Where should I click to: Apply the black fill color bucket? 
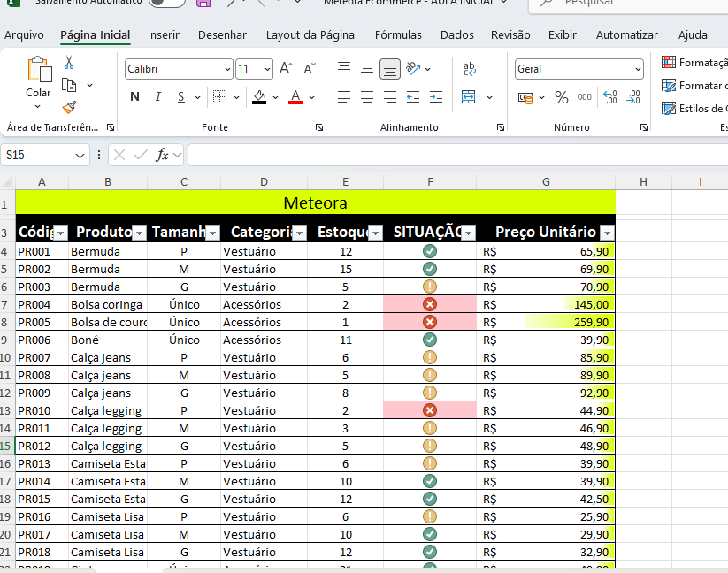coord(259,97)
